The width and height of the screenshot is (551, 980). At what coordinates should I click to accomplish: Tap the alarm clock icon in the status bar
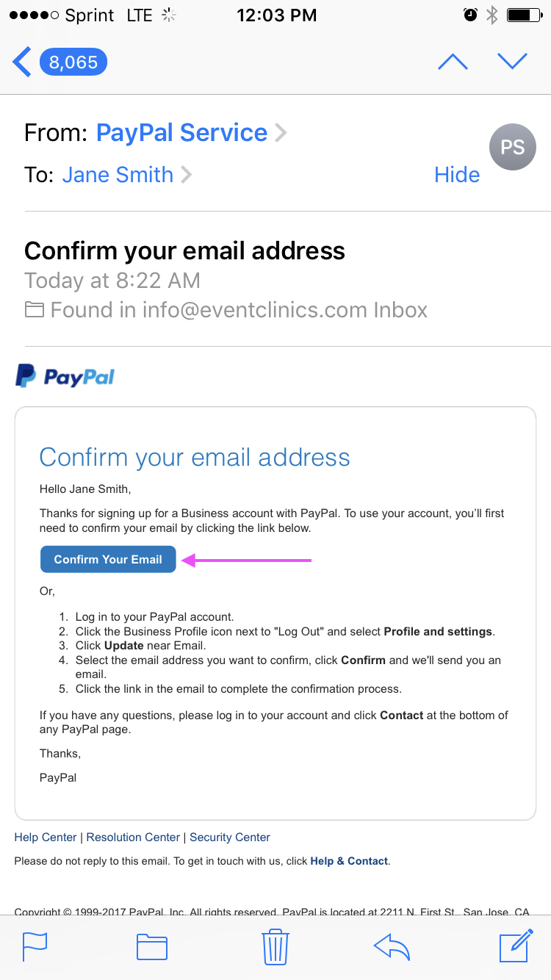pos(470,14)
